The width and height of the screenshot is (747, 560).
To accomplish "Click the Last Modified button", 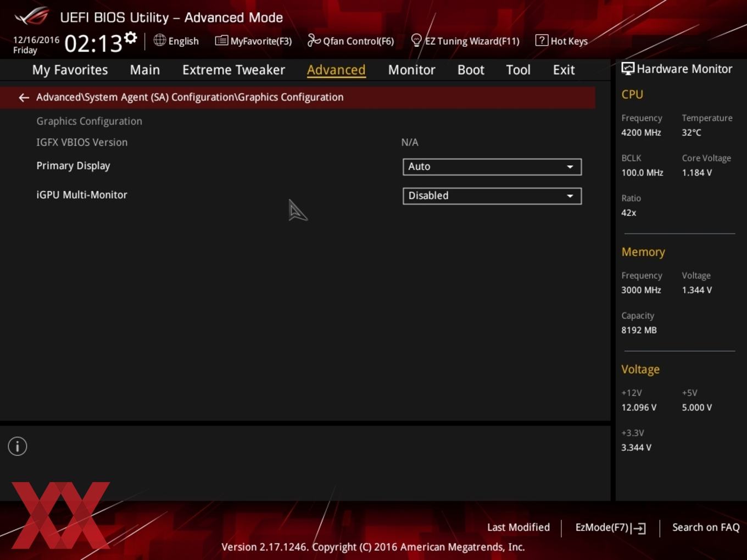I will point(519,527).
